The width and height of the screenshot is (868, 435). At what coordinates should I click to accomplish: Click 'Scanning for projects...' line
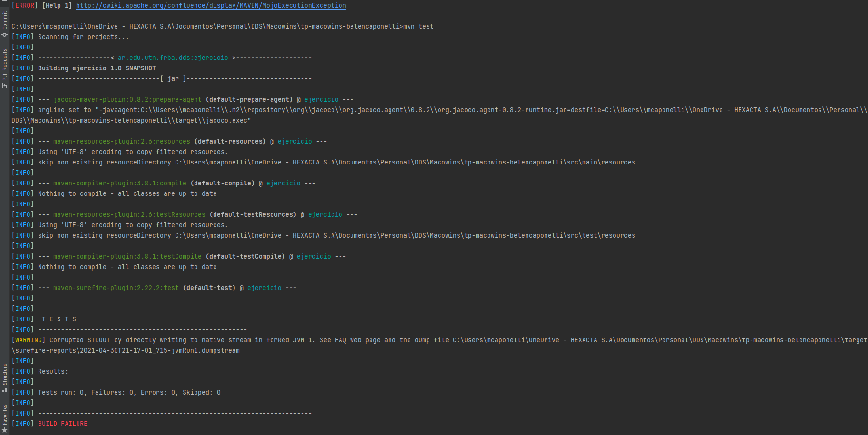point(83,37)
